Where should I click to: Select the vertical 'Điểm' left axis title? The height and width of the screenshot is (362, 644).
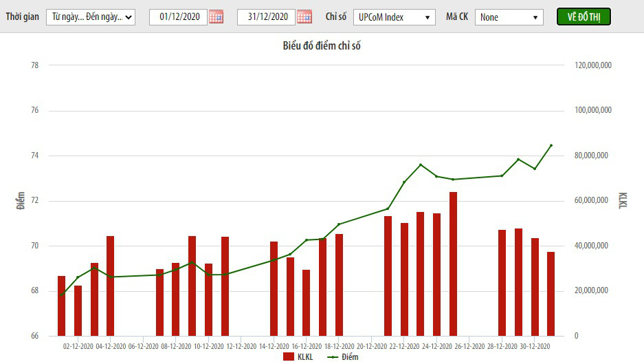coord(21,201)
